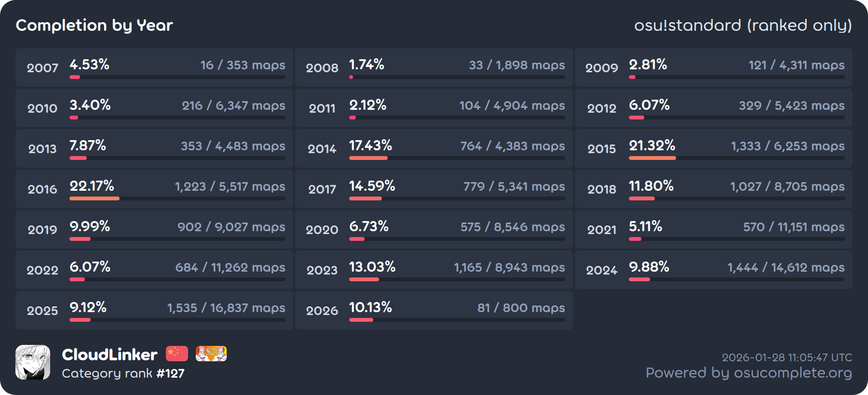This screenshot has width=868, height=395.
Task: Click the 2008 year label
Action: tap(322, 68)
